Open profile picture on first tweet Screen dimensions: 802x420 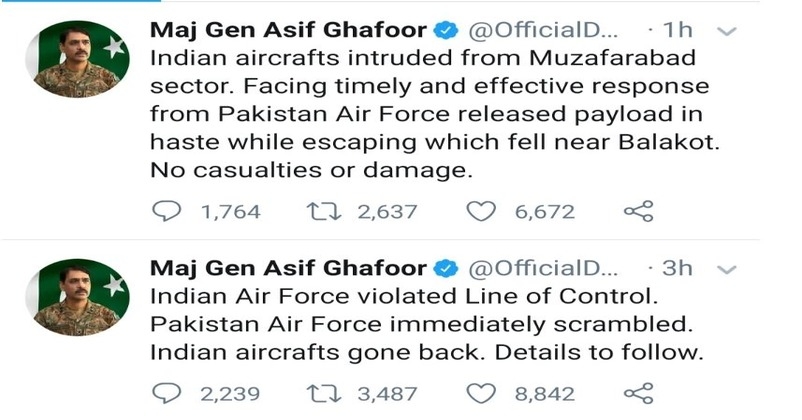click(77, 59)
